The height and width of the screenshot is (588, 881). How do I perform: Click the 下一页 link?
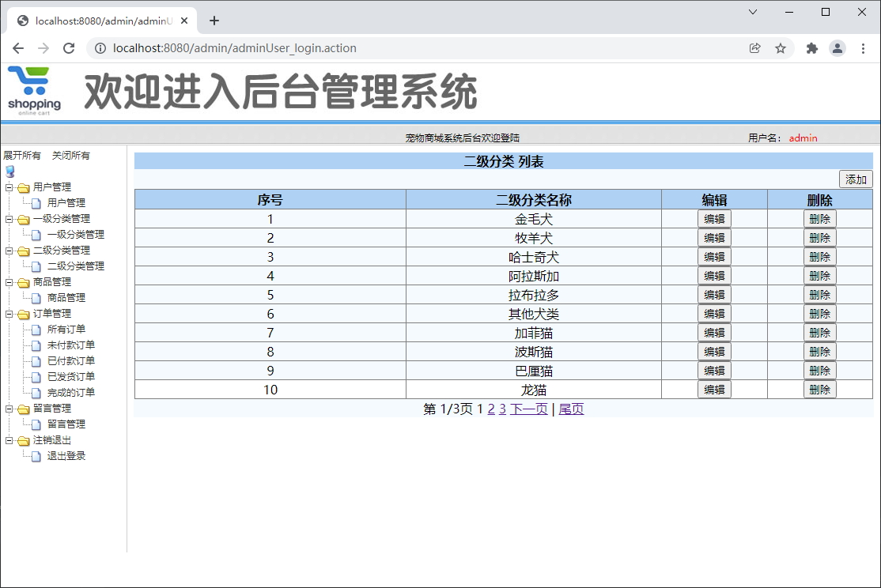(529, 409)
